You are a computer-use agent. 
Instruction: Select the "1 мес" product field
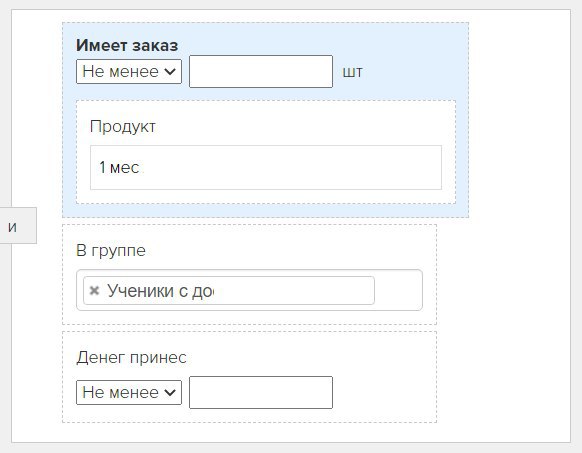(266, 167)
